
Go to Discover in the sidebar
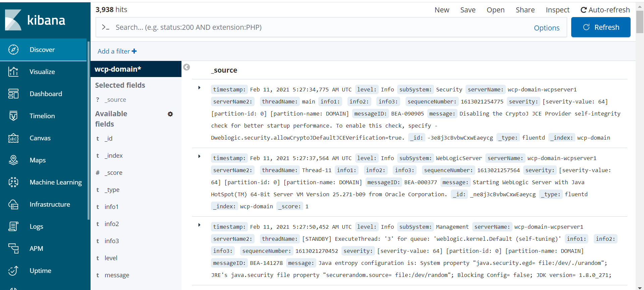43,50
